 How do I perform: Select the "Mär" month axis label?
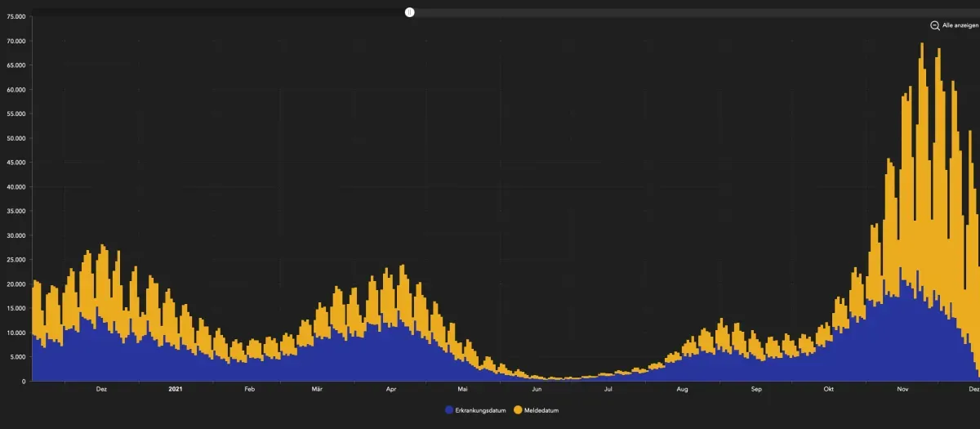pyautogui.click(x=317, y=390)
